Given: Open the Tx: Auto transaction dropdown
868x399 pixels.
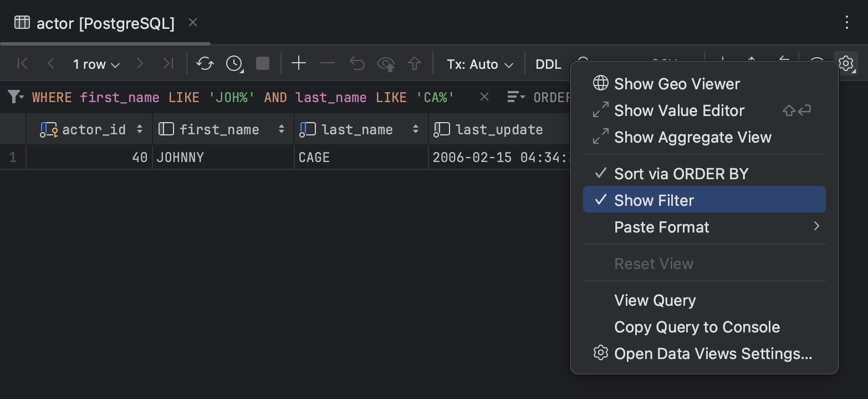Looking at the screenshot, I should (478, 63).
